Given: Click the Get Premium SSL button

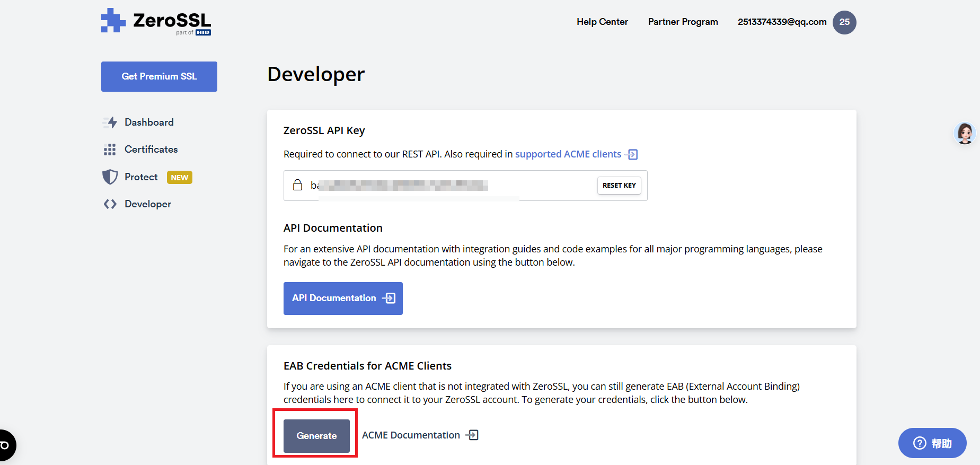Looking at the screenshot, I should pos(159,76).
